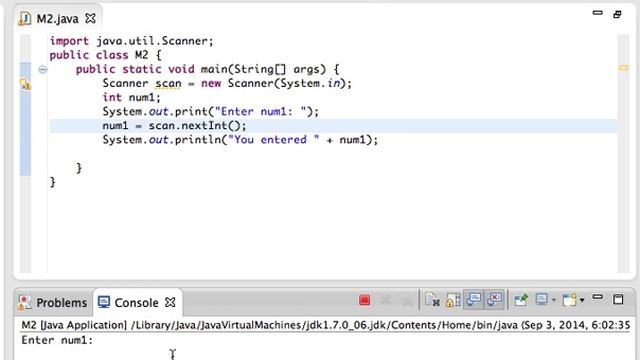Click the yellow overview ruler warning marker
Screen dimensions: 640x360
coord(623,68)
